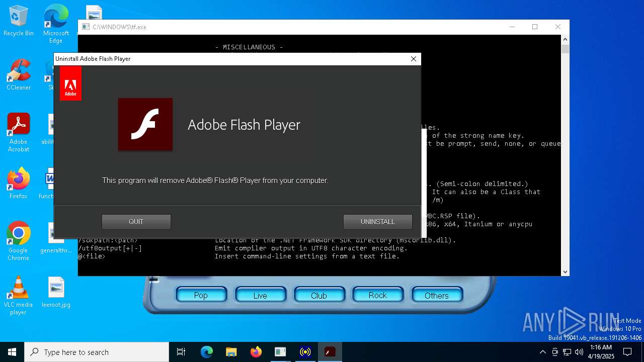Show hidden system tray icons

542,352
